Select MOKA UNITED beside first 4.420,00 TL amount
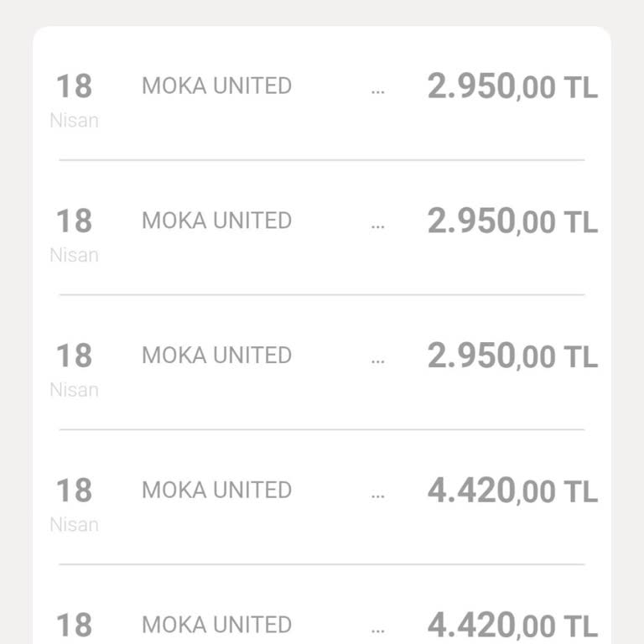Screen dimensions: 644x644 pyautogui.click(x=216, y=490)
